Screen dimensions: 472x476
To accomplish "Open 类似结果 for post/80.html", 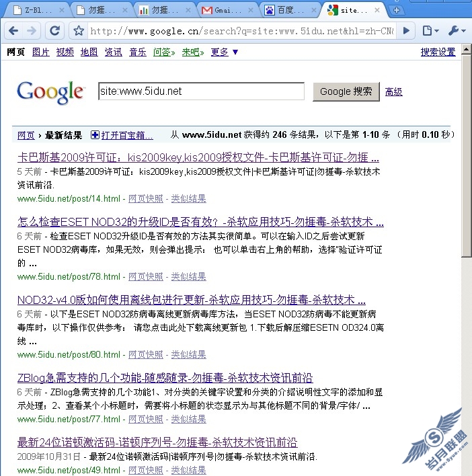I will point(188,354).
